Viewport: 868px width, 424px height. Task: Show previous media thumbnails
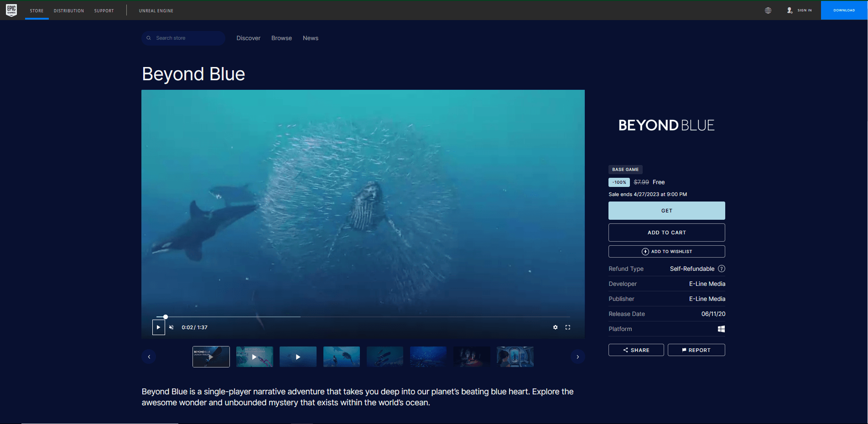[149, 357]
